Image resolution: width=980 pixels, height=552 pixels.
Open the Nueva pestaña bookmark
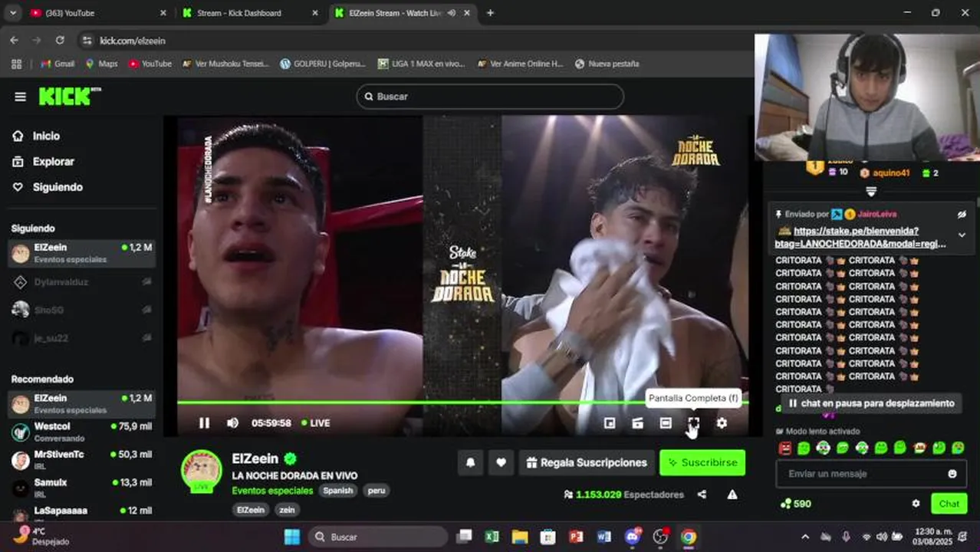click(607, 64)
